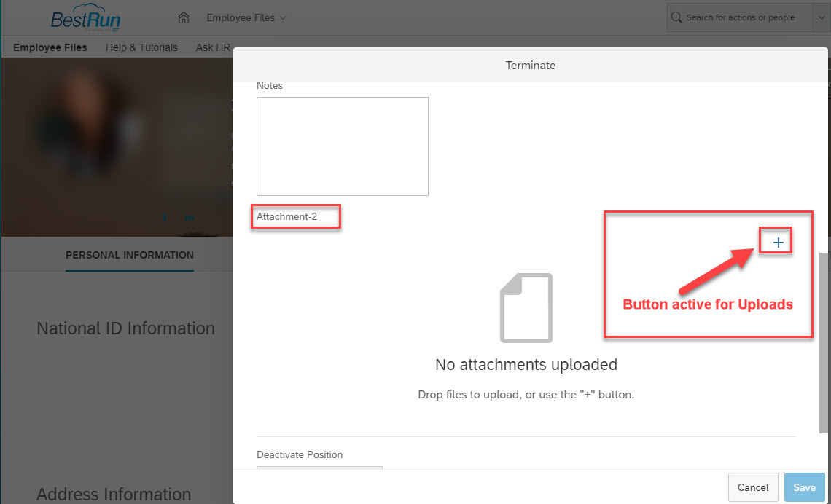Click the empty document placeholder icon
This screenshot has width=831, height=504.
[526, 307]
